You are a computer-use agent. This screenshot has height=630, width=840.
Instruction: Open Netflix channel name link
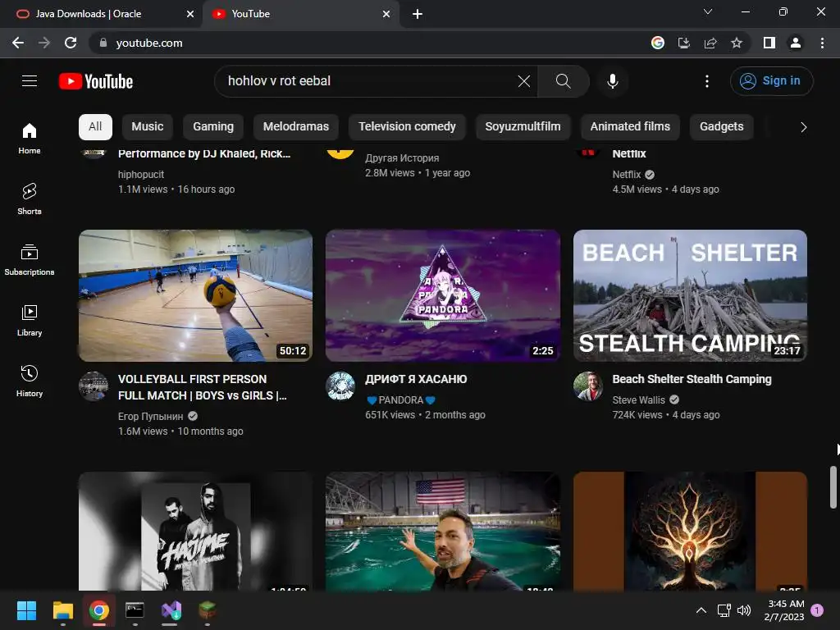(626, 175)
